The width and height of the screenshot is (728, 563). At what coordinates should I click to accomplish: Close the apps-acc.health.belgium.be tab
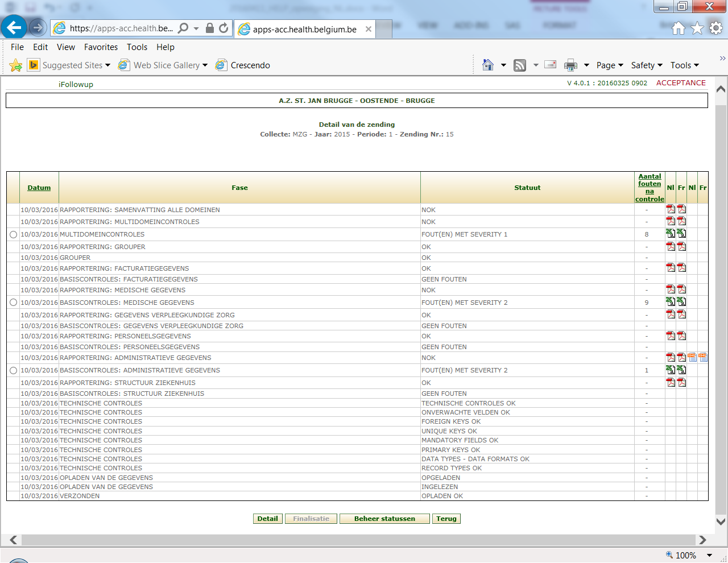point(369,29)
